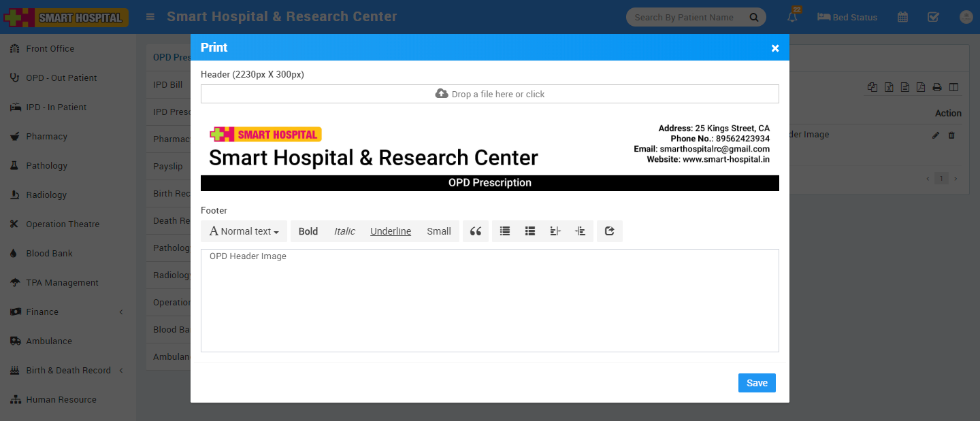Insert an ordered list in footer editor
This screenshot has width=980, height=421.
pyautogui.click(x=530, y=231)
